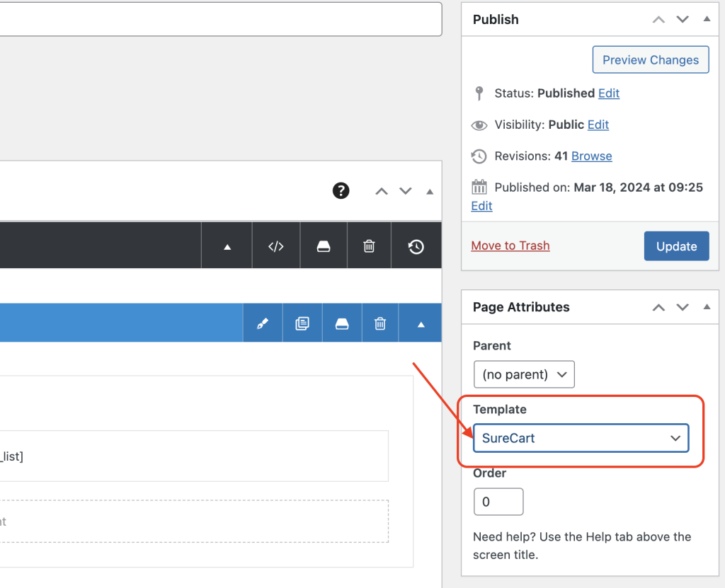This screenshot has height=588, width=725.
Task: Click the duplicate icon in blue bar
Action: pyautogui.click(x=302, y=324)
